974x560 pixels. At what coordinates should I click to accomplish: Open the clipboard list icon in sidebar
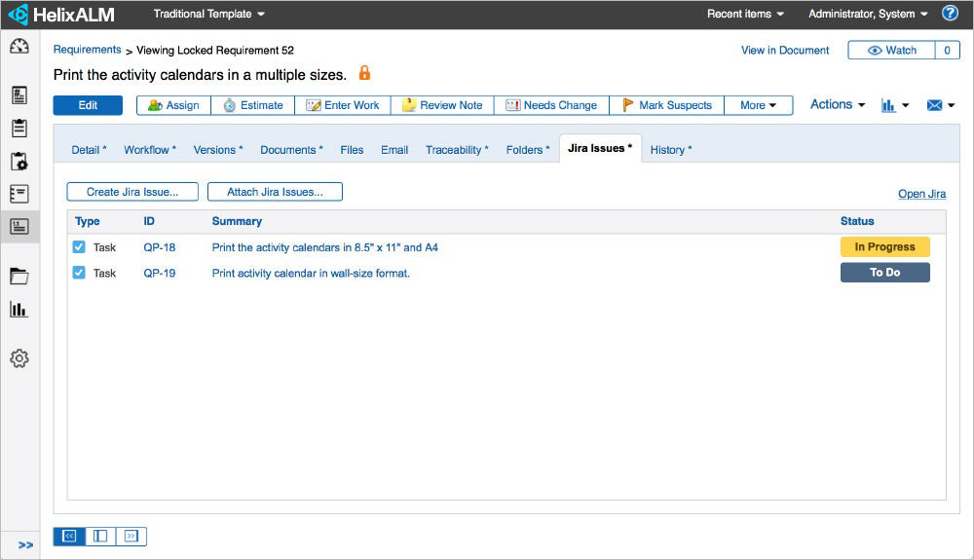(x=19, y=128)
